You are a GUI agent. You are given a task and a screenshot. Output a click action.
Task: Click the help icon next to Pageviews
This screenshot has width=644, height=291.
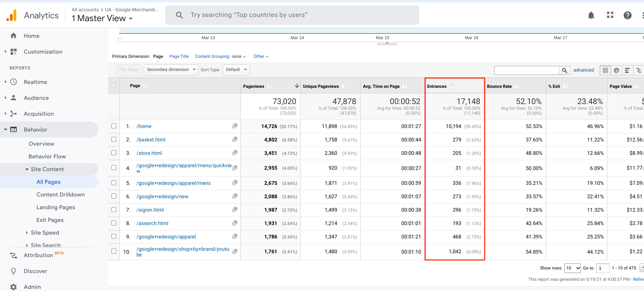click(x=270, y=86)
